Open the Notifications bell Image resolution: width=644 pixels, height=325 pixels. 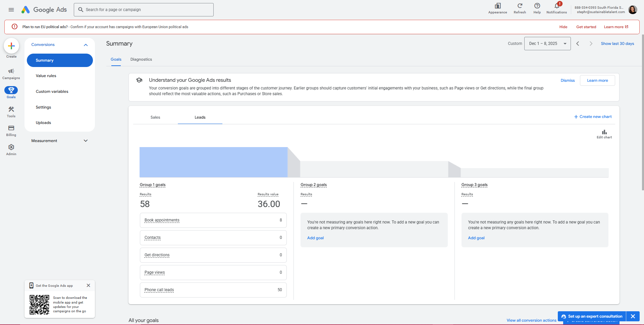[x=556, y=9]
